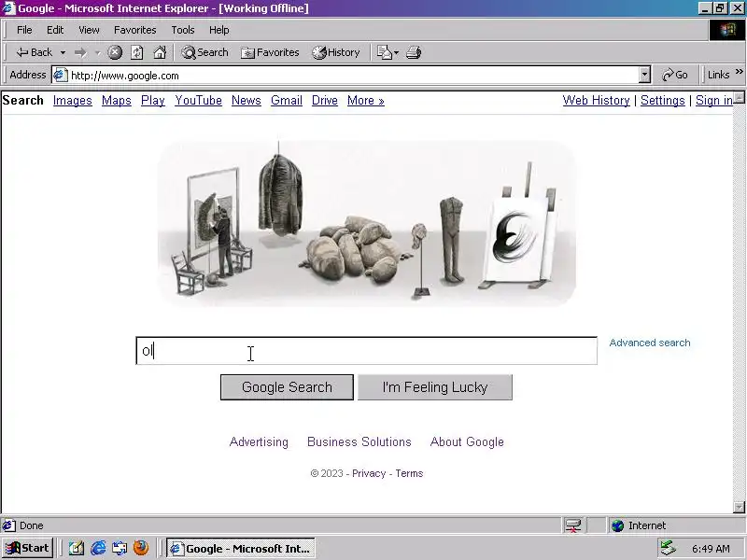Open the Start menu
This screenshot has width=747, height=560.
coord(27,548)
